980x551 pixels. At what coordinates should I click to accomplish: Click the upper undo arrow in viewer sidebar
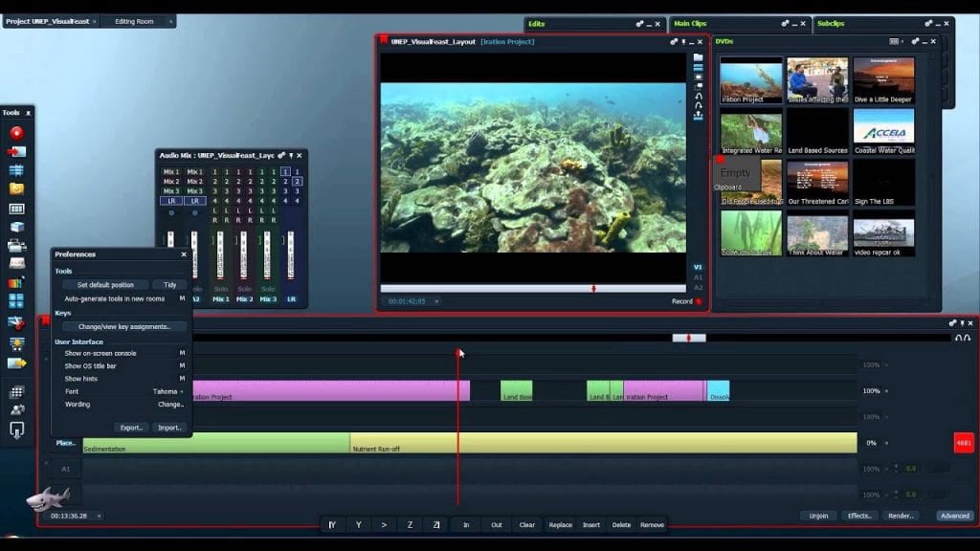point(698,97)
